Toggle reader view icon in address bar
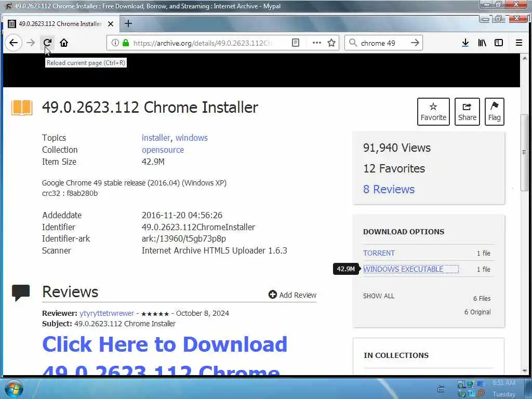Screen dimensions: 532x399 (296, 43)
